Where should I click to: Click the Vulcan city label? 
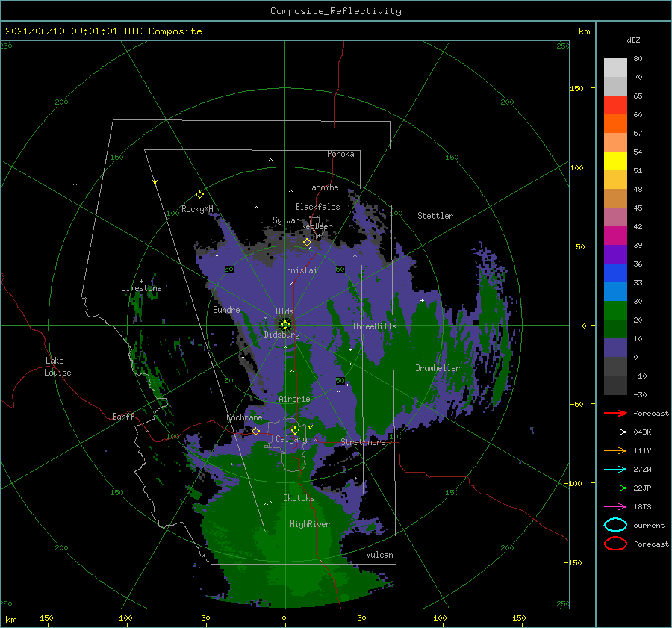click(380, 555)
